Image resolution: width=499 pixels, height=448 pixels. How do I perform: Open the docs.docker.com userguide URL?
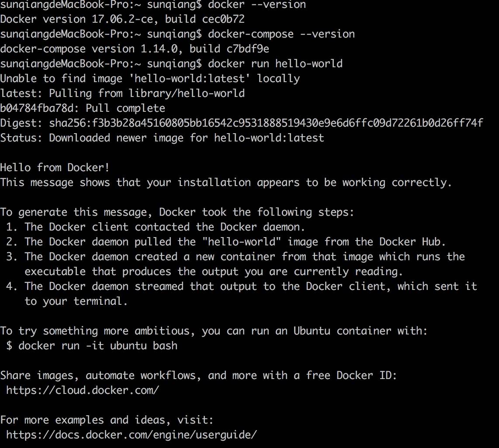click(132, 434)
